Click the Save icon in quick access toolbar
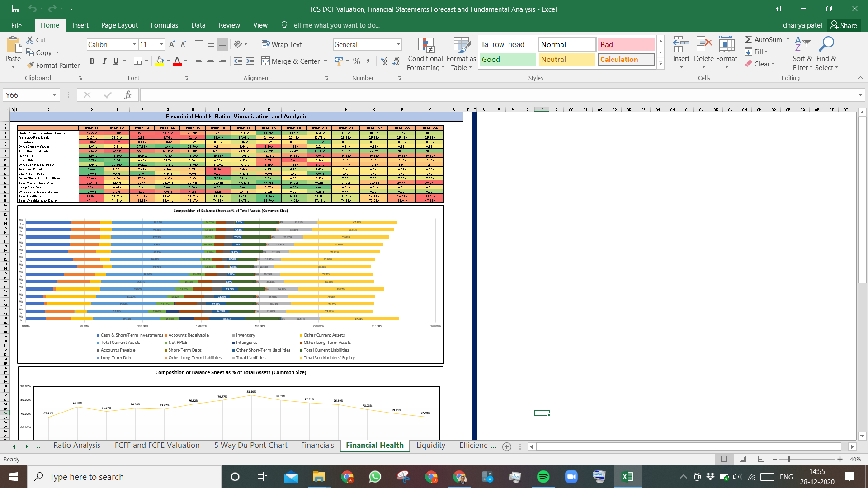The width and height of the screenshot is (868, 488). (15, 9)
